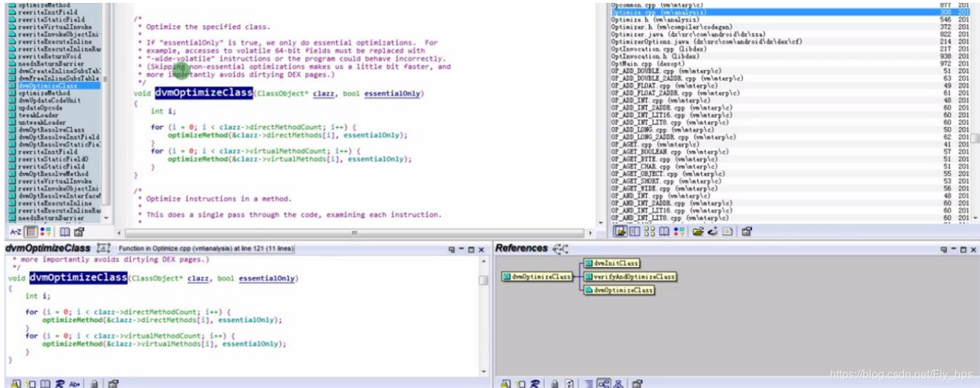Viewport: 980px width, 388px height.
Task: Click lock icon in References toolbar
Action: 555,384
